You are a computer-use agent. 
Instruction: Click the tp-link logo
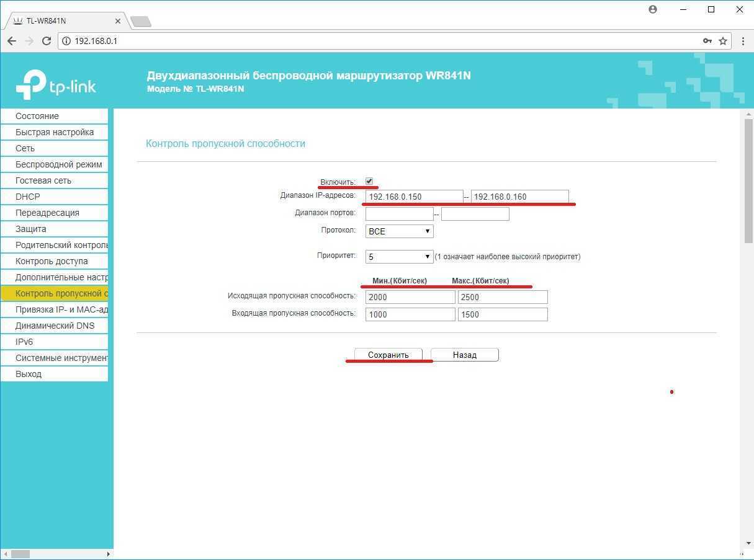click(x=56, y=84)
